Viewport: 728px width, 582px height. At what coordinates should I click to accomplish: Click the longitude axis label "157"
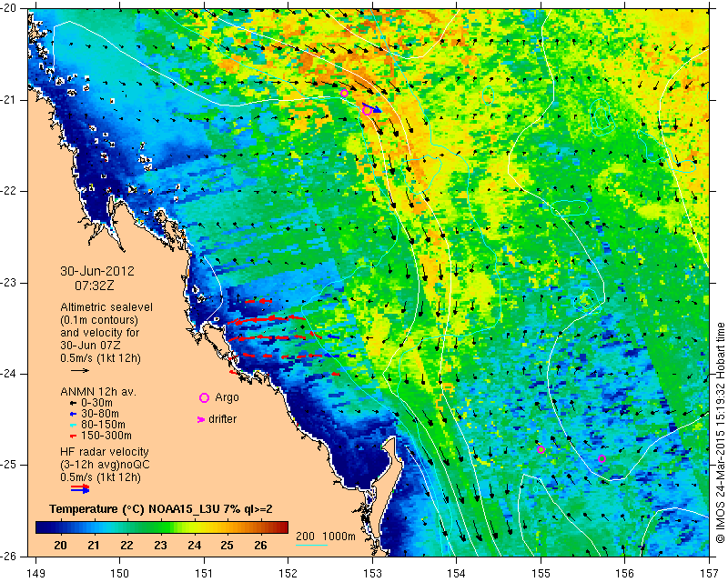coord(710,574)
